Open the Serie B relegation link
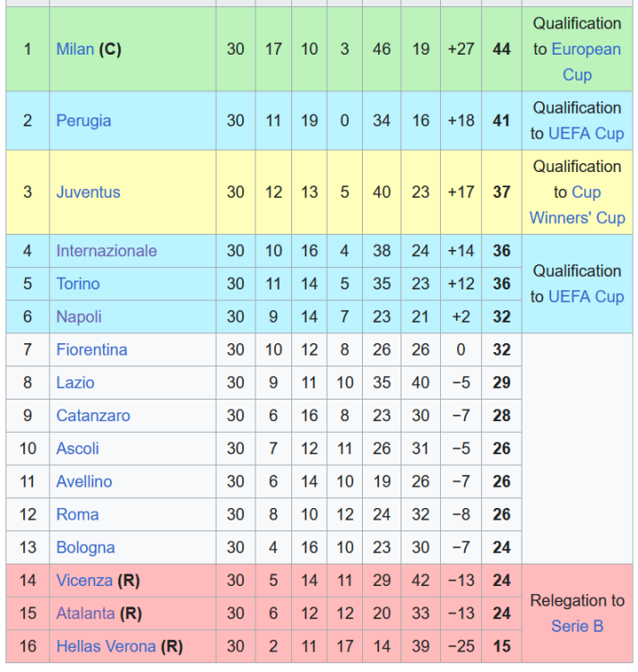The height and width of the screenshot is (672, 638). (577, 626)
